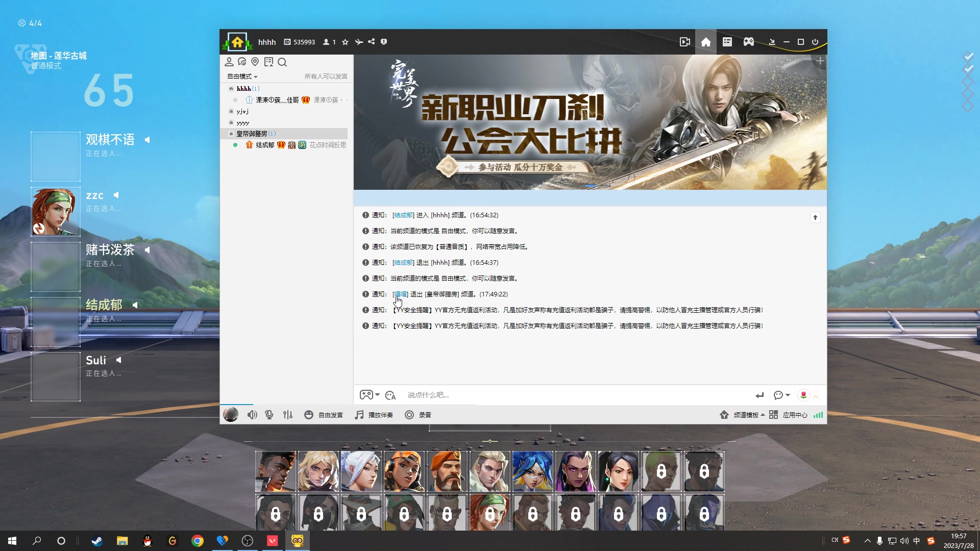Viewport: 980px width, 551px height.
Task: Select the hhhh root channel
Action: point(248,89)
